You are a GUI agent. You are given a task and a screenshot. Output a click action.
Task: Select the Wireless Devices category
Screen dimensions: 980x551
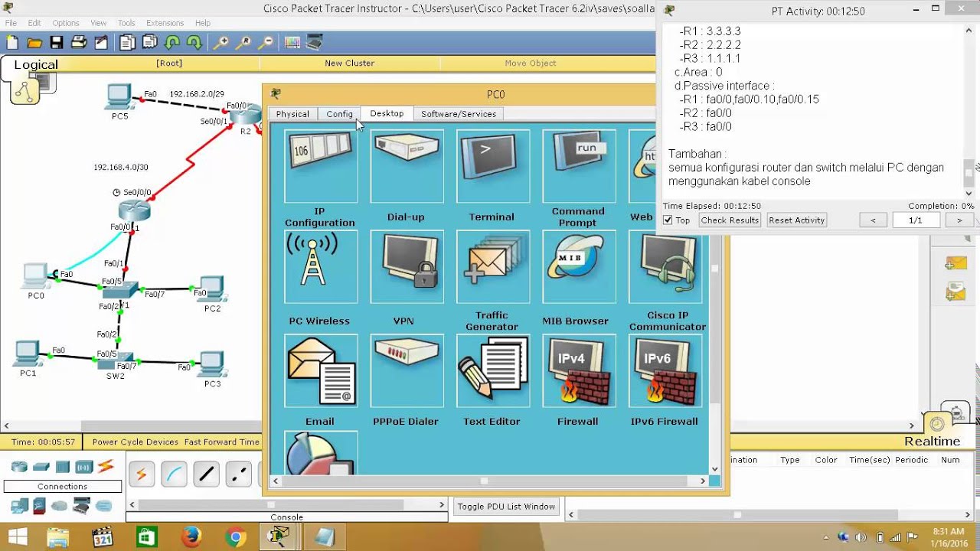coord(84,467)
